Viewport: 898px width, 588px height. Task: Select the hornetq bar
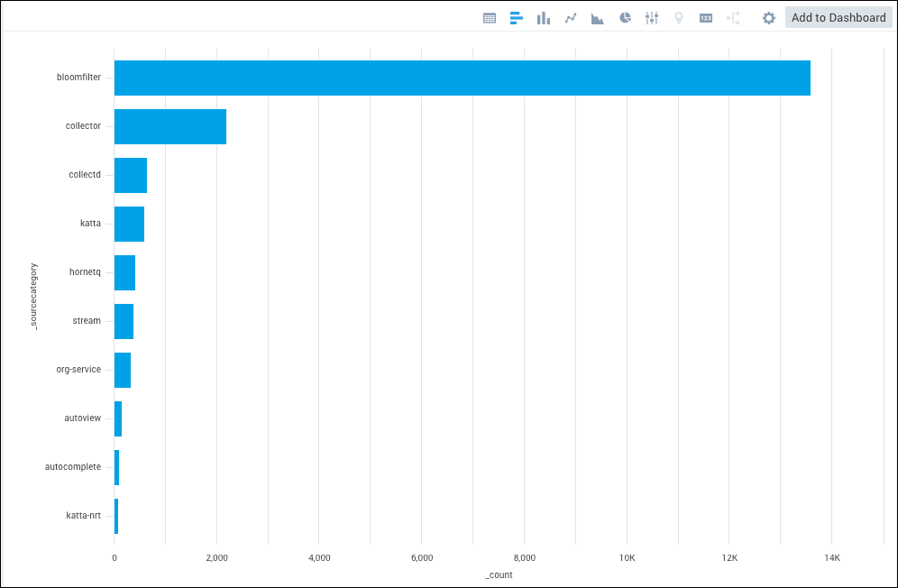click(124, 271)
